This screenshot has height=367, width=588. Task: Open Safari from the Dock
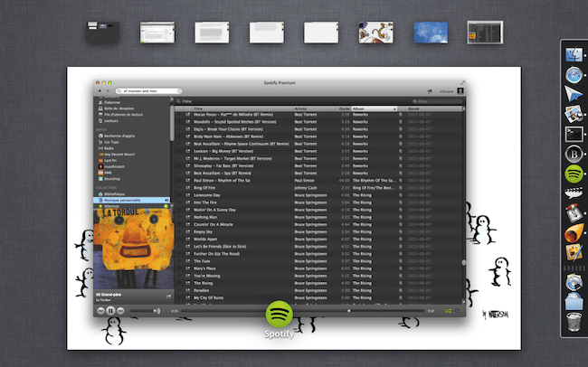coord(574,75)
